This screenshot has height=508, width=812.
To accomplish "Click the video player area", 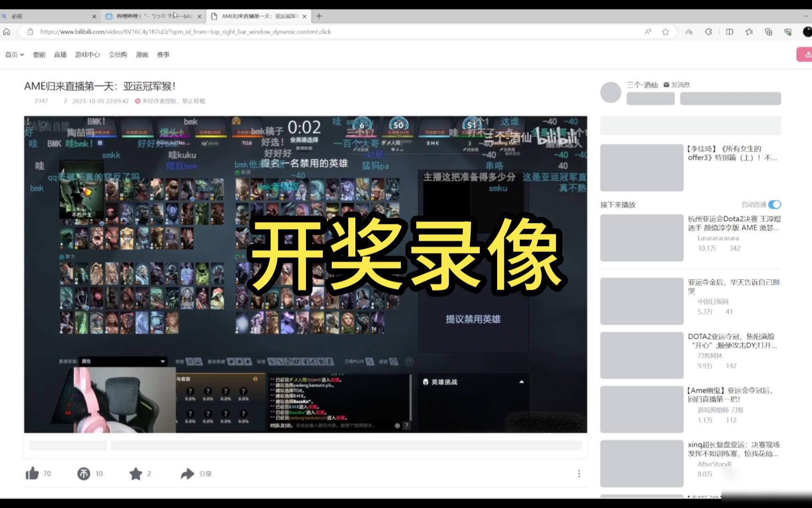I will 305,274.
